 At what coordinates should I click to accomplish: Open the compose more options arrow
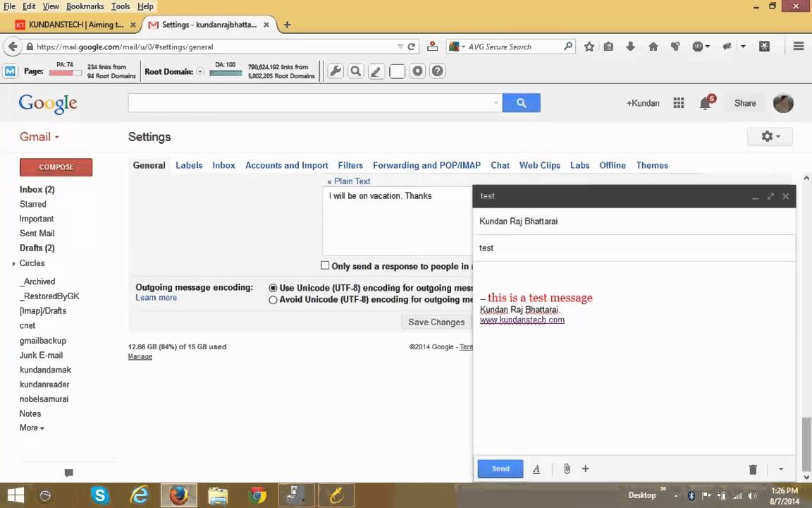[x=781, y=469]
